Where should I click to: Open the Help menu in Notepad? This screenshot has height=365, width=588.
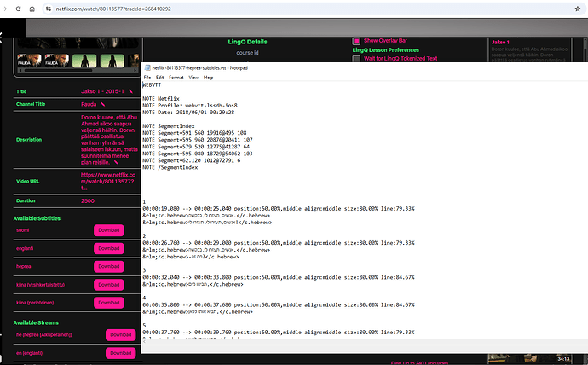pyautogui.click(x=208, y=78)
